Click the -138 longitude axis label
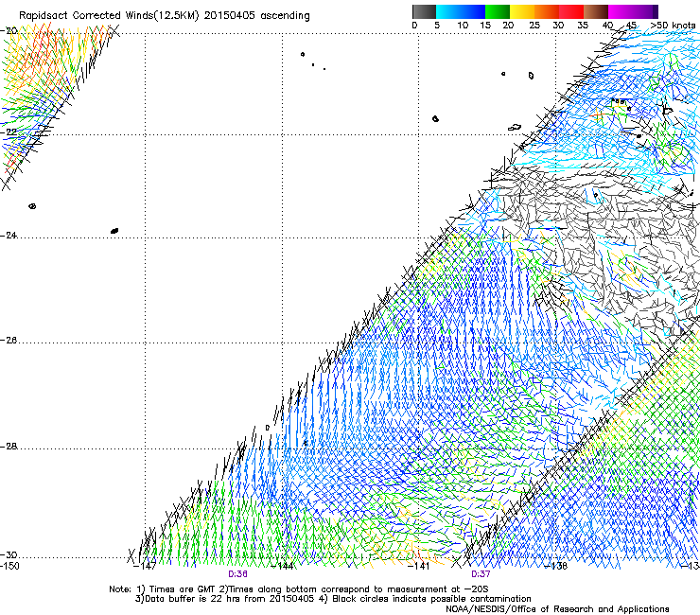 (556, 567)
